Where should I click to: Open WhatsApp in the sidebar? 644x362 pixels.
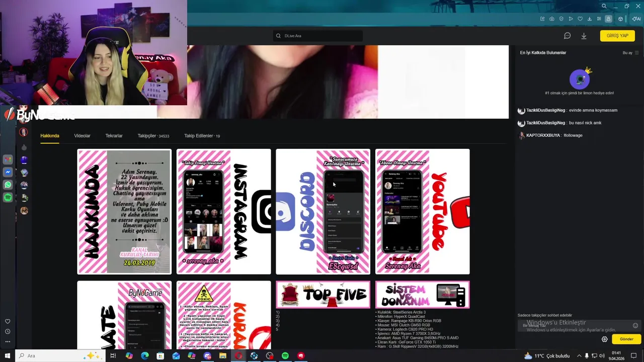(x=8, y=185)
